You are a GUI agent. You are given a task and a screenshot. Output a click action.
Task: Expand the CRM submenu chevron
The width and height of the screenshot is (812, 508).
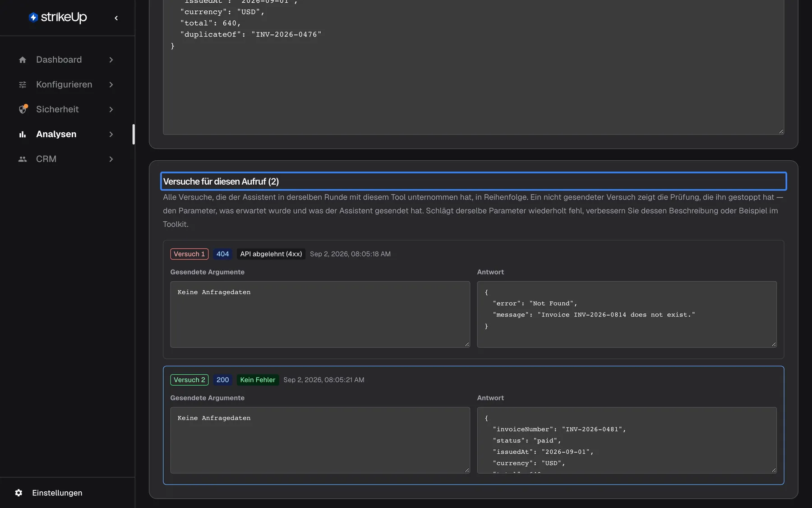point(111,159)
